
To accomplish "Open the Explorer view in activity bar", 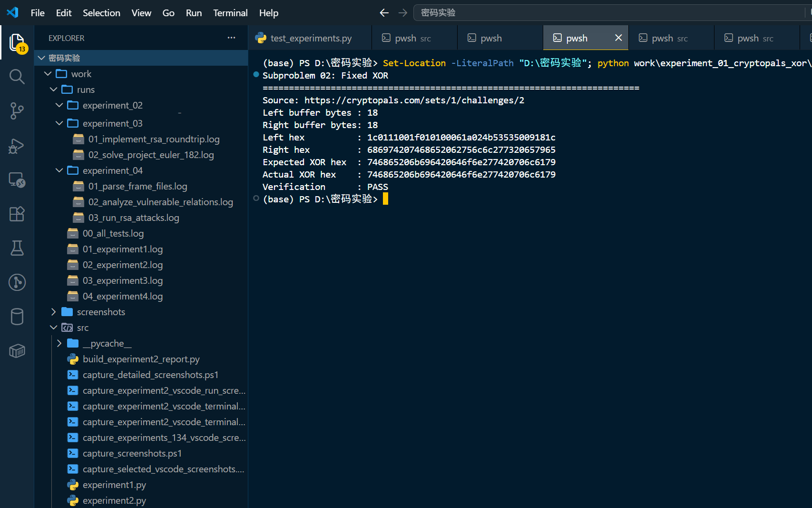I will point(17,43).
